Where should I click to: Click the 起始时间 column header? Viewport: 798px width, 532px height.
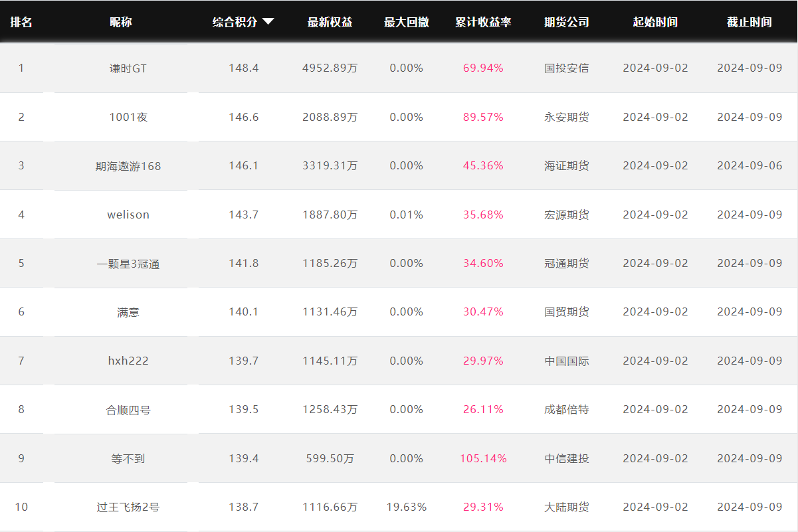(655, 22)
